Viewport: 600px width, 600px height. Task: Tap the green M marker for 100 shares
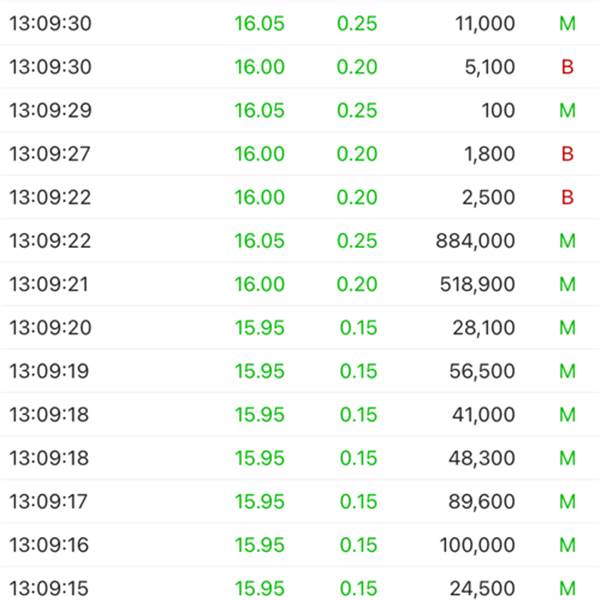[x=567, y=111]
